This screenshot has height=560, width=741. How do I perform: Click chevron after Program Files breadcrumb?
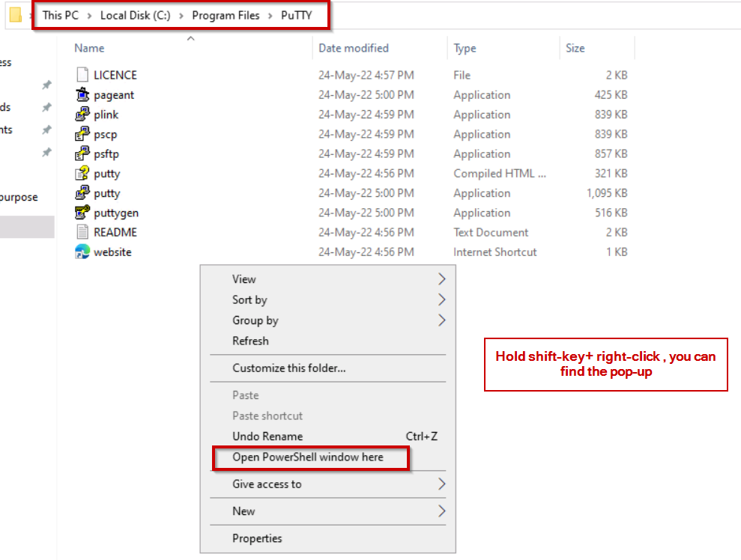coord(270,16)
